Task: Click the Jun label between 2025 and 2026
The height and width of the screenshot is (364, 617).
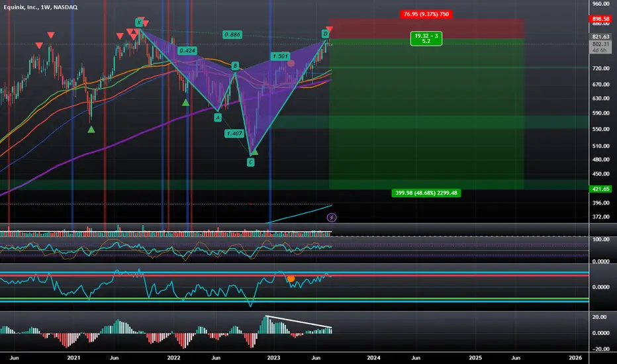Action: point(516,357)
